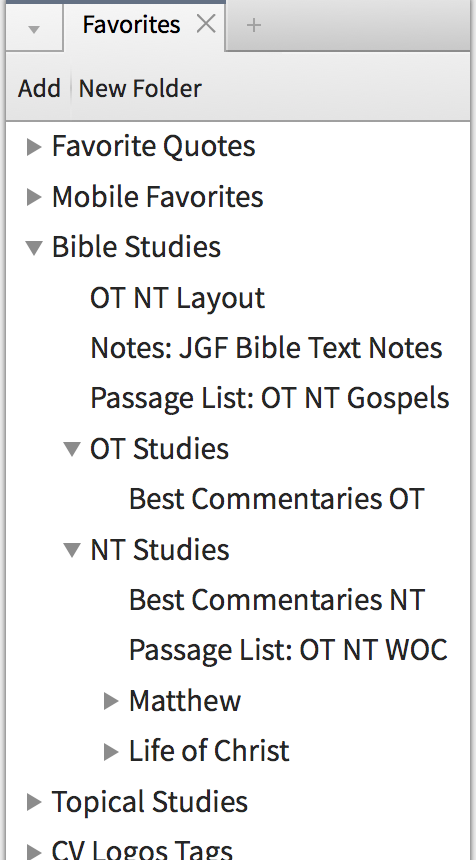Open Notes: JGF Bible Text Notes

266,348
